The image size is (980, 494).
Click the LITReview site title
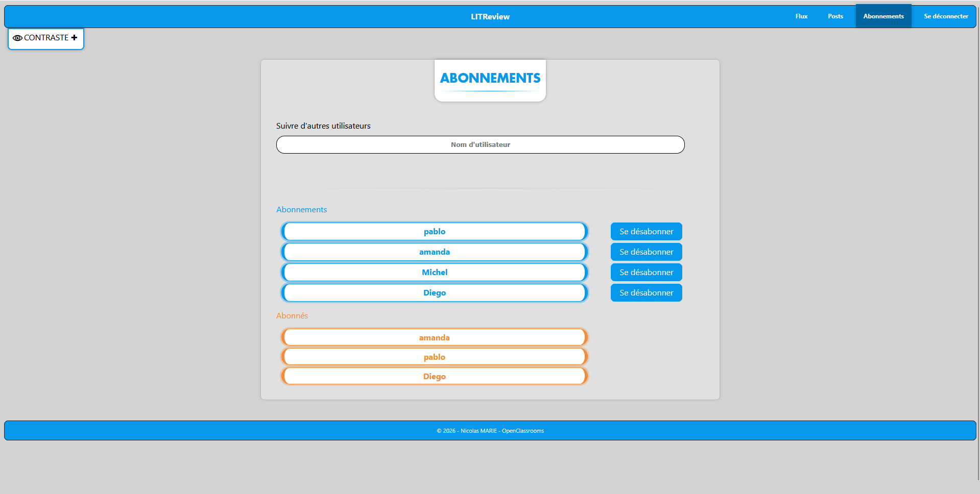490,17
